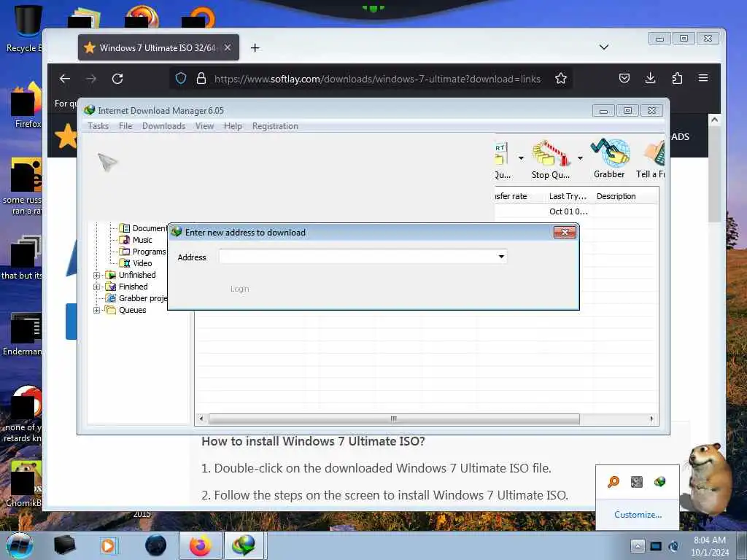Open the File menu in IDM
This screenshot has width=747, height=560.
[125, 126]
